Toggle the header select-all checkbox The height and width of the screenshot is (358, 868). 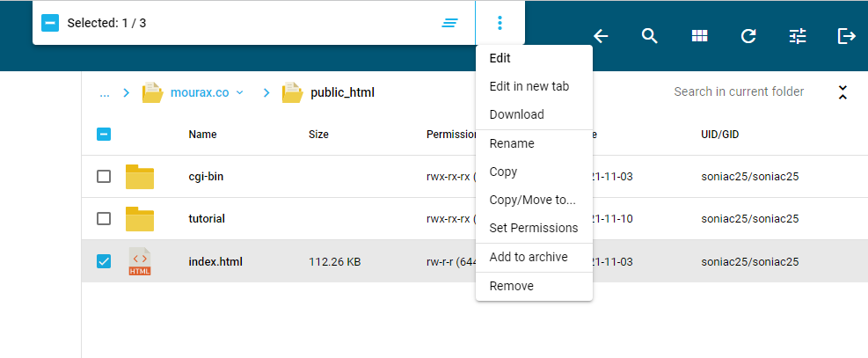[104, 134]
